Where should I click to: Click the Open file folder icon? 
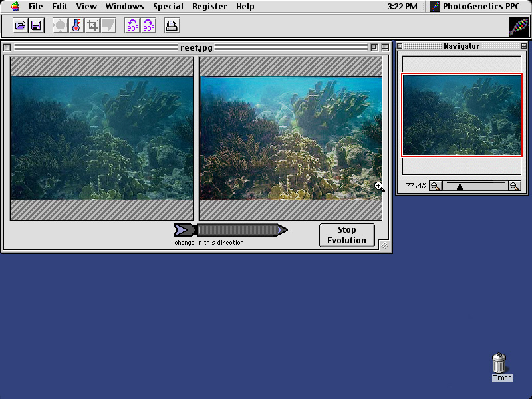click(20, 26)
